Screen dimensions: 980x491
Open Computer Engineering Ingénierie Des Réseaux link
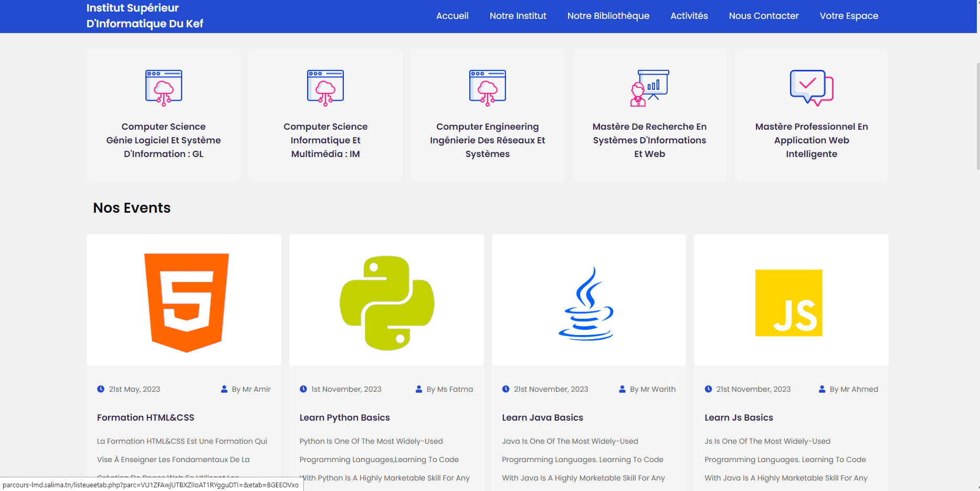click(x=488, y=140)
